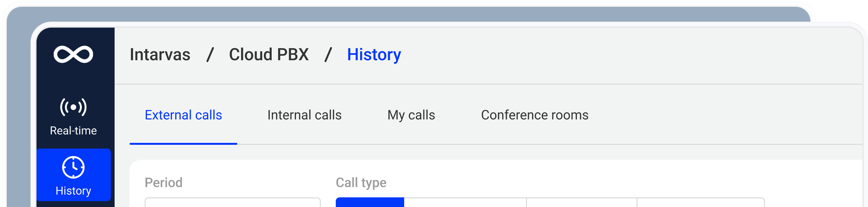The width and height of the screenshot is (868, 207).
Task: Open Cloud PBX breadcrumb link
Action: [269, 55]
